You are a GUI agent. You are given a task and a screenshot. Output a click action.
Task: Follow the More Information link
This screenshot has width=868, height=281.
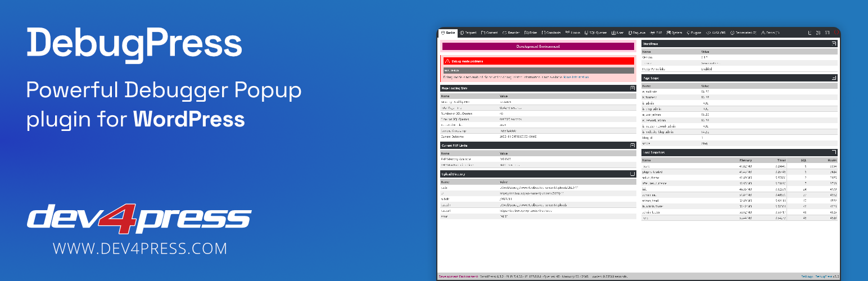point(576,77)
